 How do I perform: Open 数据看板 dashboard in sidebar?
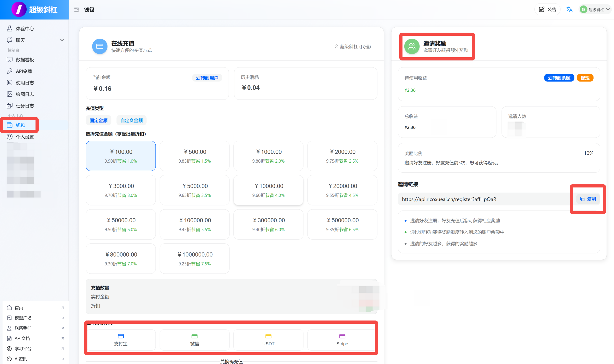pyautogui.click(x=24, y=60)
